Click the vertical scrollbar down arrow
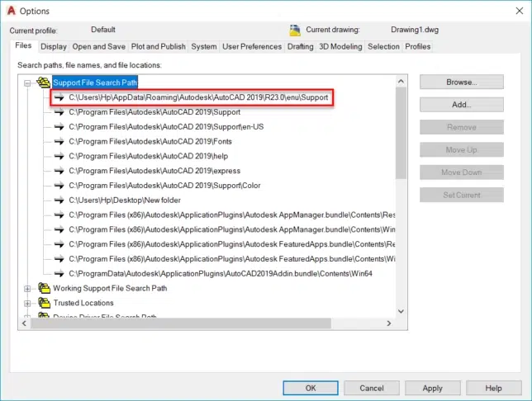532x401 pixels. point(401,311)
